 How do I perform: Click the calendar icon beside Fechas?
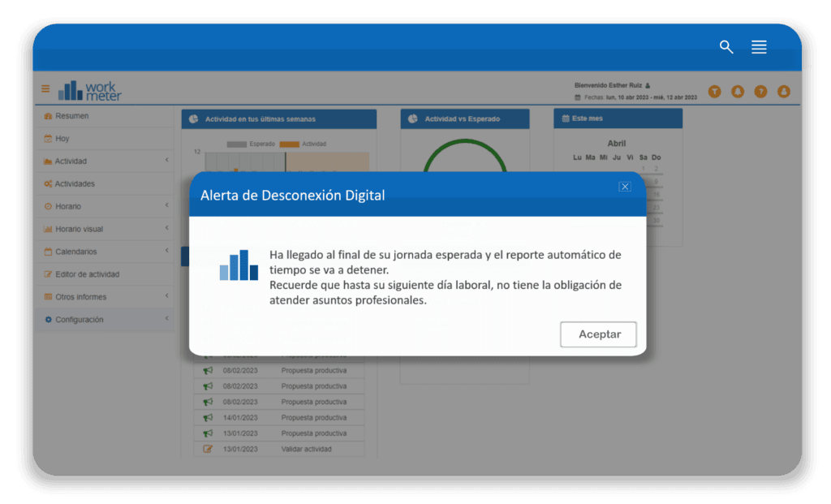click(578, 97)
